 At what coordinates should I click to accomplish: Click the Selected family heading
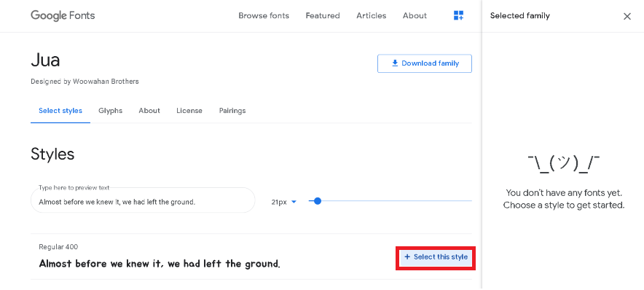coord(520,15)
